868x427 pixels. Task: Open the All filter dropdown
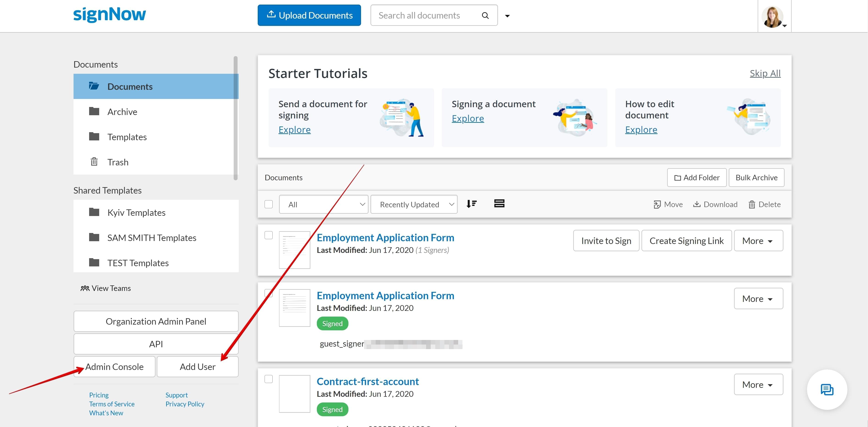pyautogui.click(x=323, y=204)
